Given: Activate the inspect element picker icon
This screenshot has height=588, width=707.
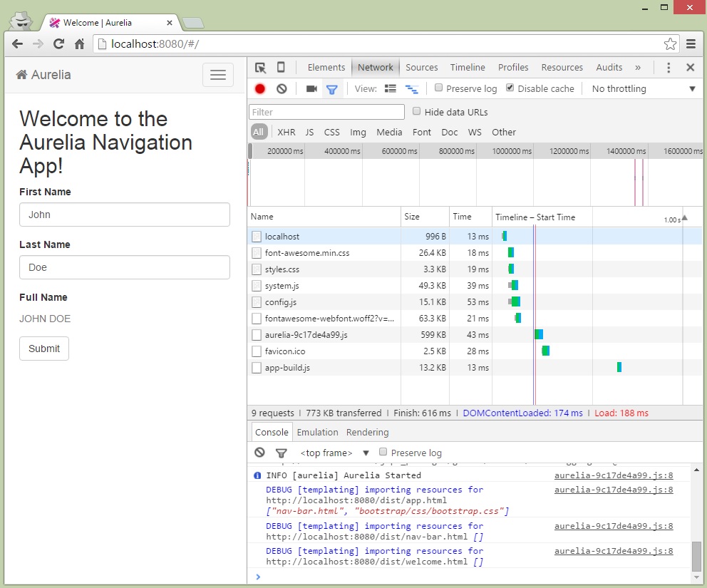Looking at the screenshot, I should (261, 68).
